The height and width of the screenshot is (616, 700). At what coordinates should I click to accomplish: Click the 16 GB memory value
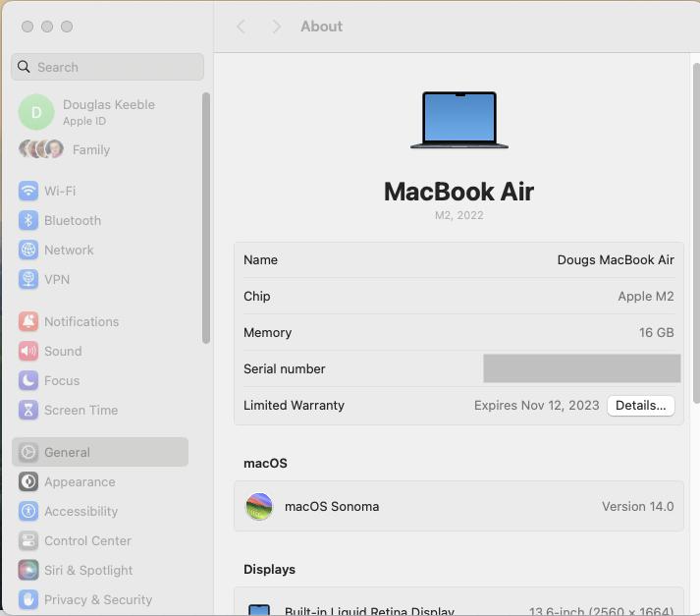tap(656, 332)
